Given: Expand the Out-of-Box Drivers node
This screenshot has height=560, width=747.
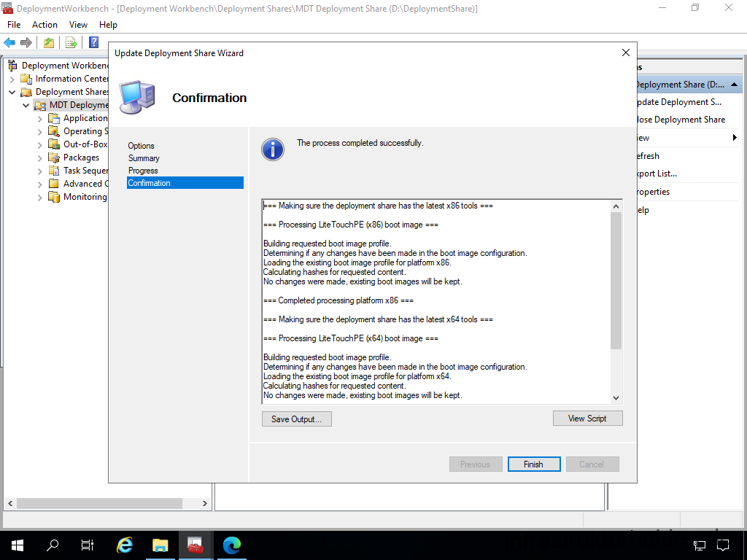Looking at the screenshot, I should (40, 145).
